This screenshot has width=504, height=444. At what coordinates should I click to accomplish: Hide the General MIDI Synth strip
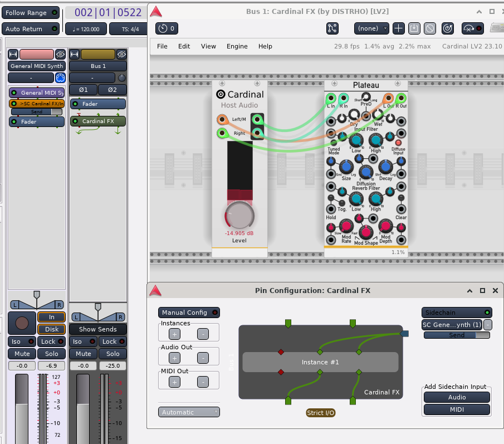60,54
